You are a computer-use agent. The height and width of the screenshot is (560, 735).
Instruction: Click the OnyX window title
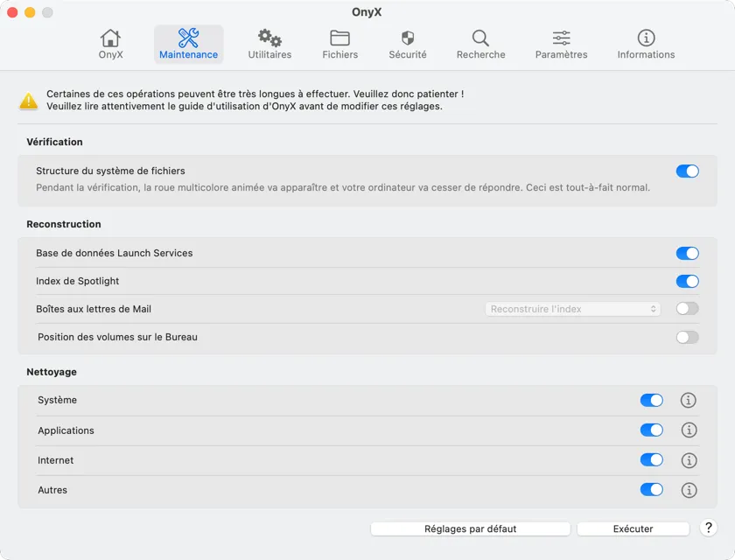(367, 12)
